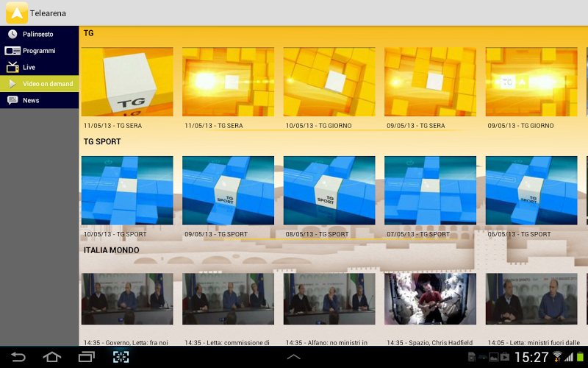Click the Palinsesto clock icon
This screenshot has height=368, width=588.
(12, 34)
